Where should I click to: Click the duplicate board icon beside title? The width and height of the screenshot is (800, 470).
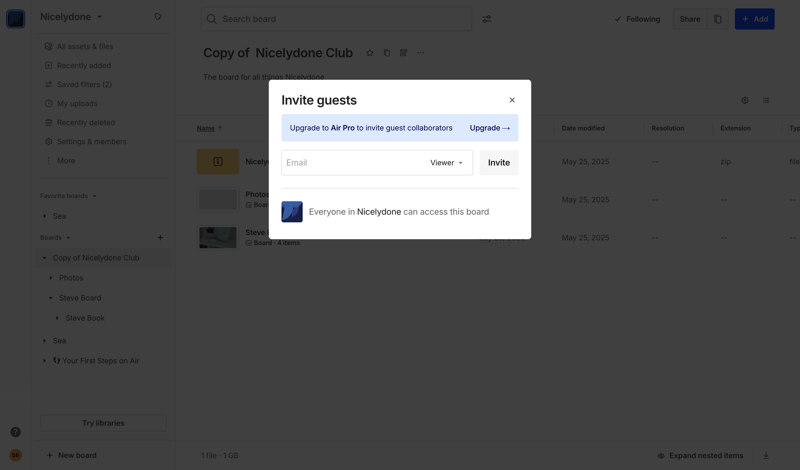[x=387, y=53]
